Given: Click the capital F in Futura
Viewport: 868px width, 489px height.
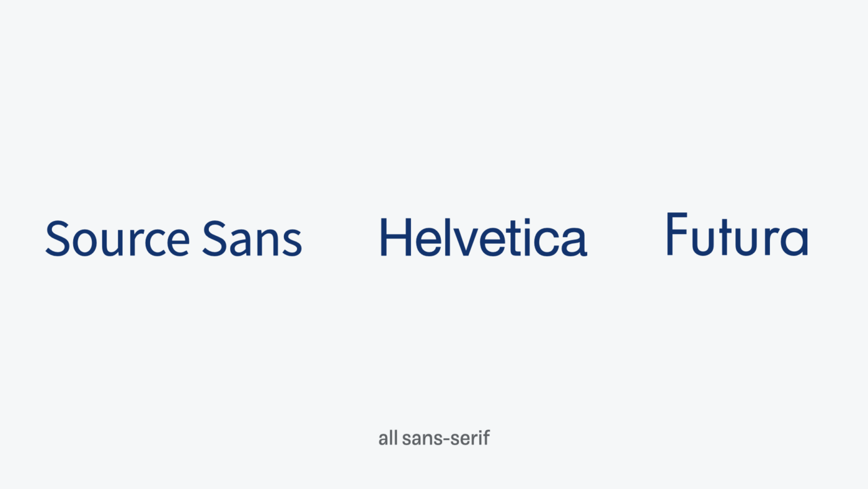Looking at the screenshot, I should [677, 234].
